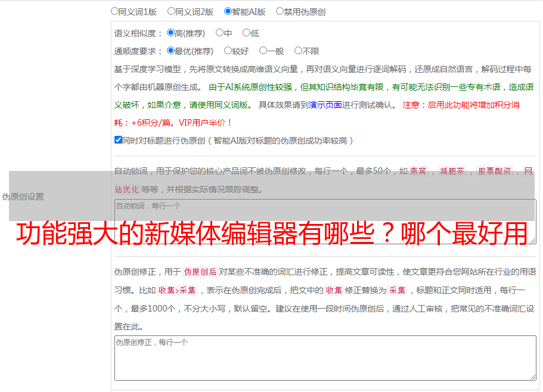
Task: Click the 伪原创设置 section label
Action: point(23,197)
